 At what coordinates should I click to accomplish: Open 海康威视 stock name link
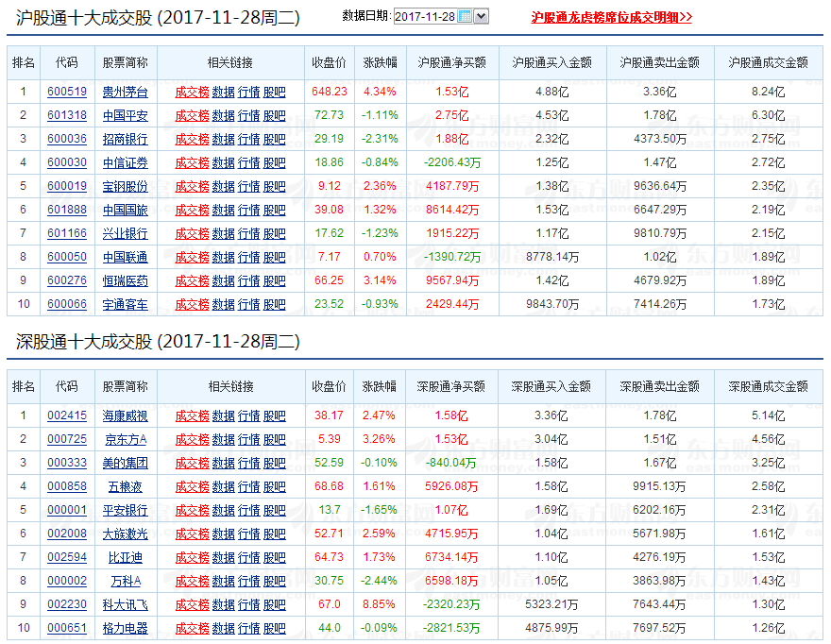pos(125,415)
